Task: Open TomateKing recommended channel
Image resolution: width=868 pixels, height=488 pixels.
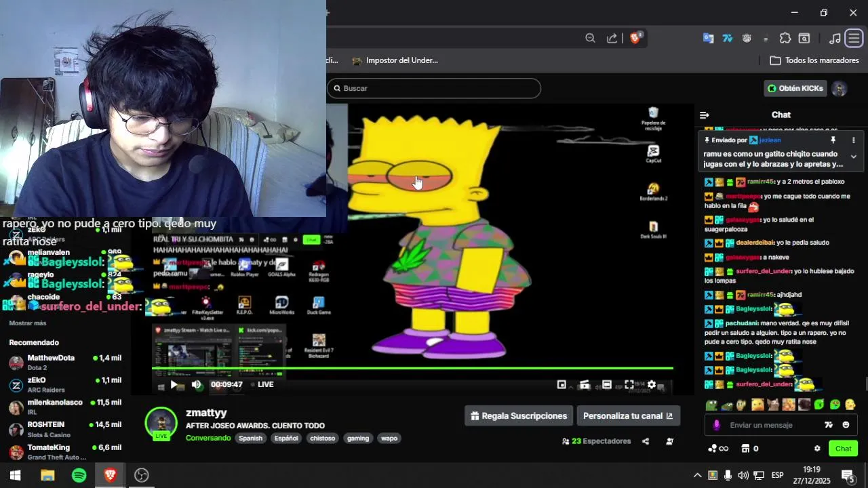Action: (x=66, y=452)
